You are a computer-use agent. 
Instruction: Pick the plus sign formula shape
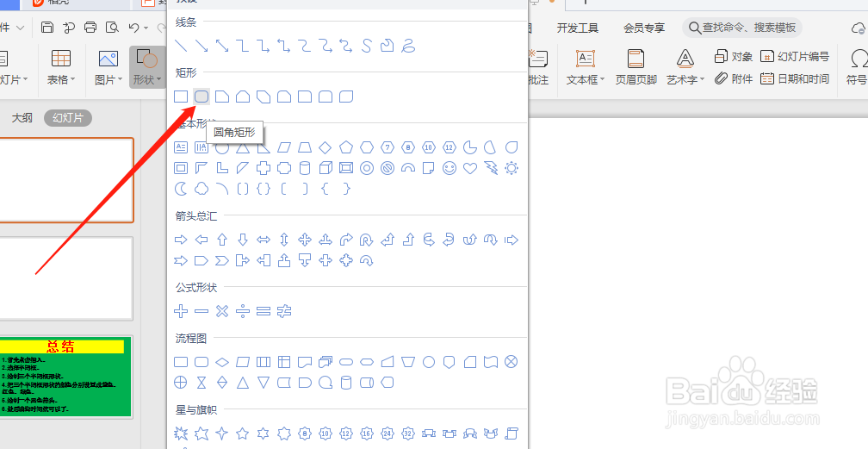tap(181, 311)
